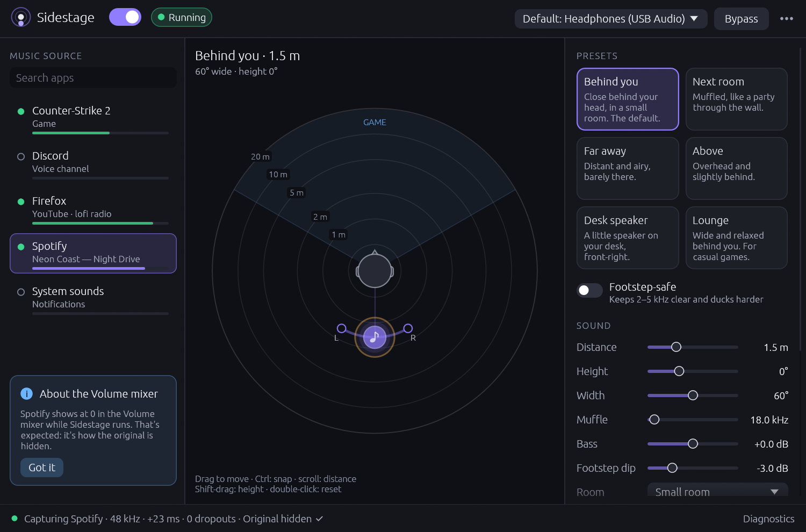Click the right speaker R handle

click(x=408, y=328)
